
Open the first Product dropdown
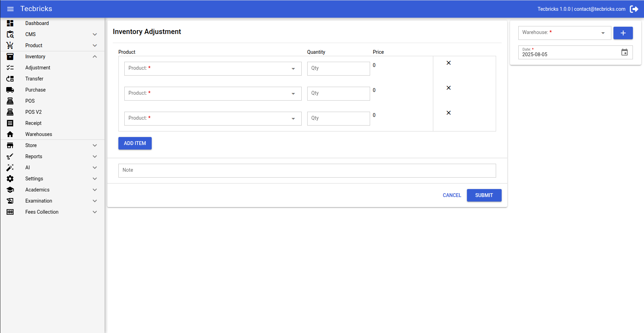(213, 69)
